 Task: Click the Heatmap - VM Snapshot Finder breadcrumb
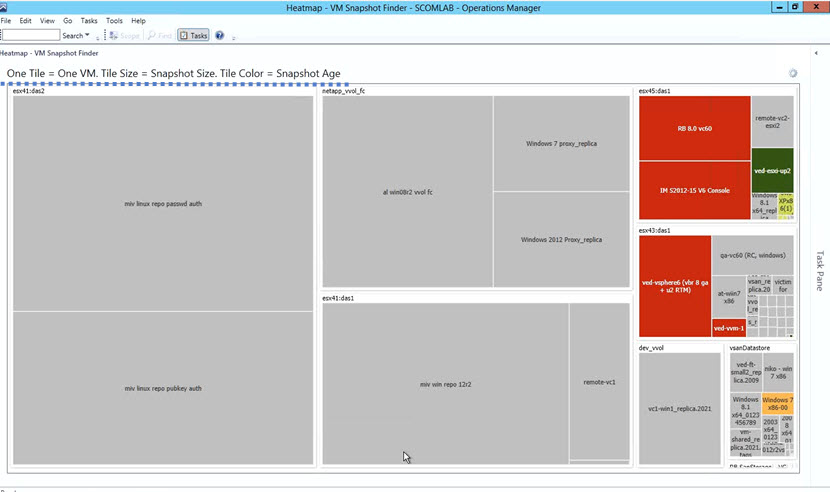pyautogui.click(x=49, y=53)
